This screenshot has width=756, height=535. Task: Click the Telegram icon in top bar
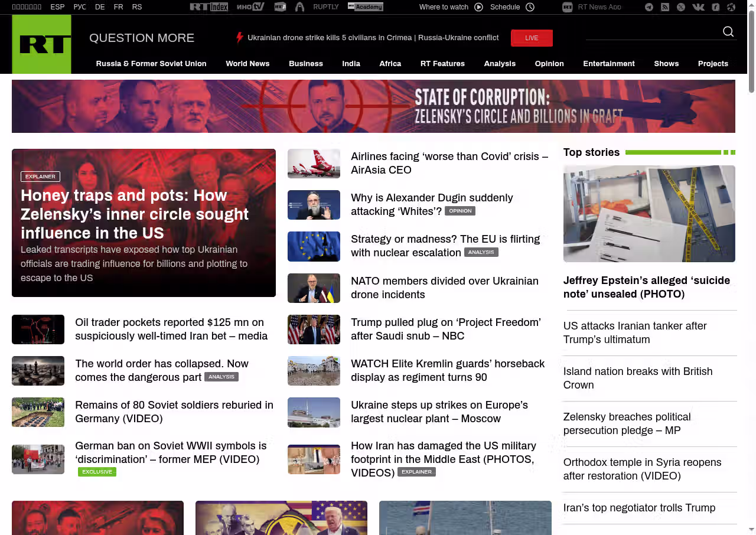pos(649,7)
